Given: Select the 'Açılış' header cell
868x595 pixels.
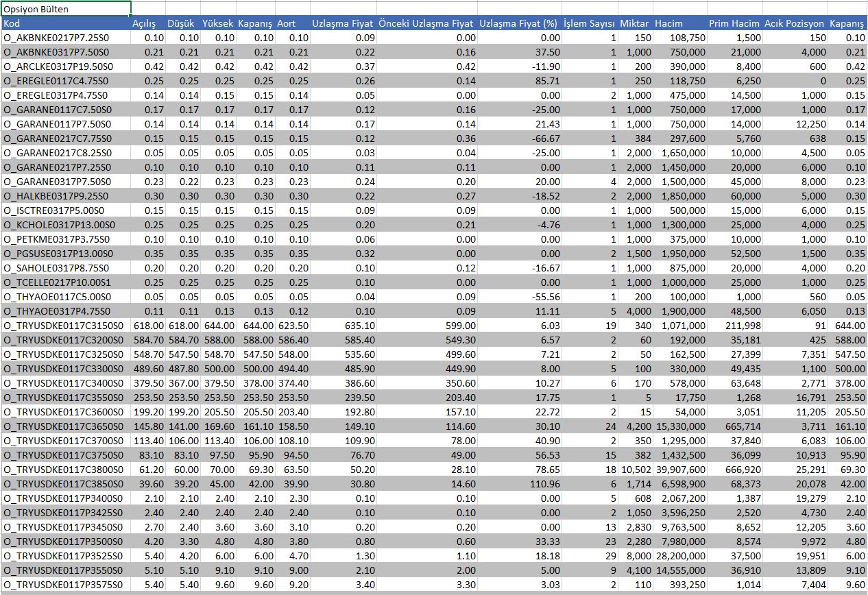Looking at the screenshot, I should pyautogui.click(x=148, y=23).
